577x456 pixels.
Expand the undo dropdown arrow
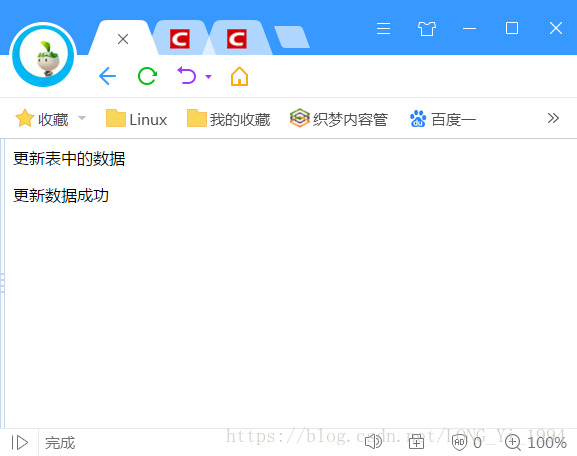208,77
